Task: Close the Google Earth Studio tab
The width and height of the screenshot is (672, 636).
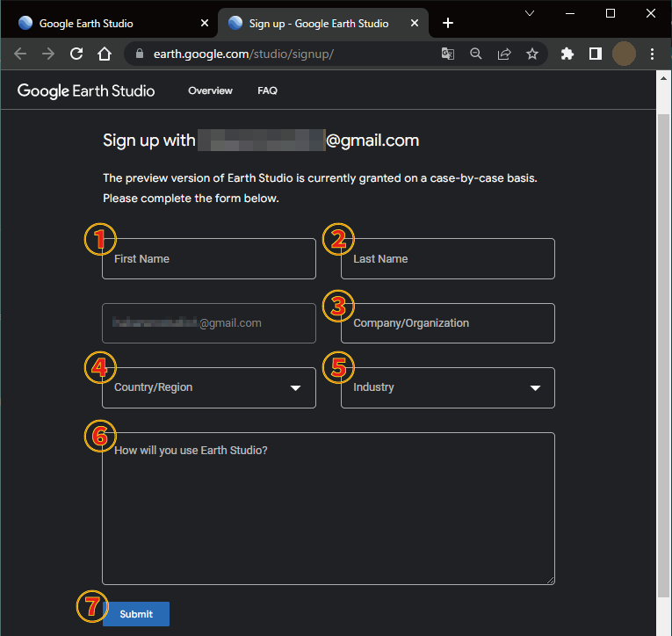Action: [x=205, y=23]
